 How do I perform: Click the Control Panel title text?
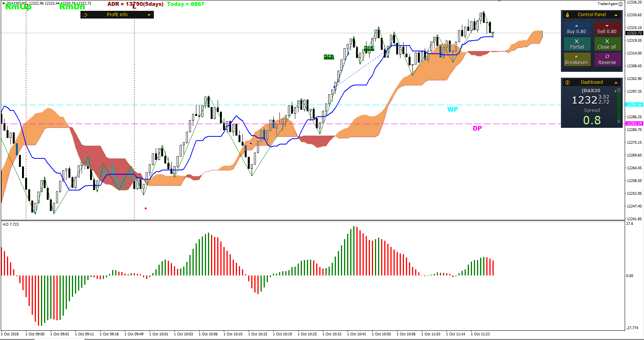592,15
